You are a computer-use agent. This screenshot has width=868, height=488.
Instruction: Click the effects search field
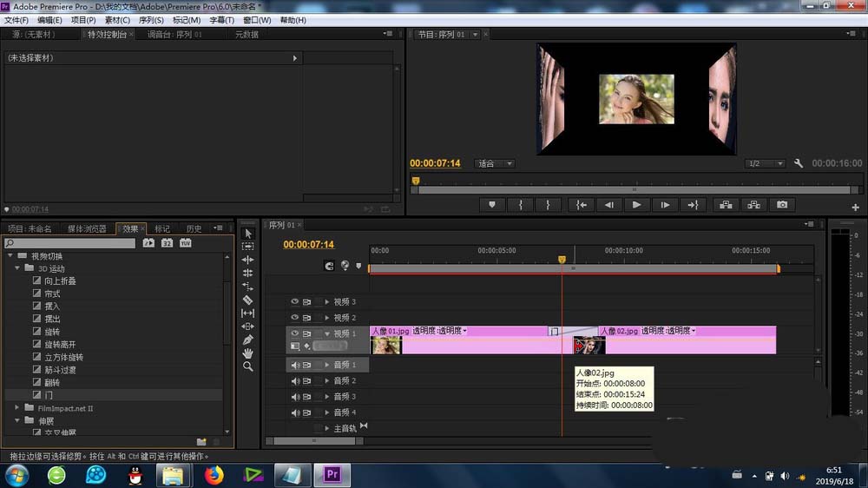(70, 243)
